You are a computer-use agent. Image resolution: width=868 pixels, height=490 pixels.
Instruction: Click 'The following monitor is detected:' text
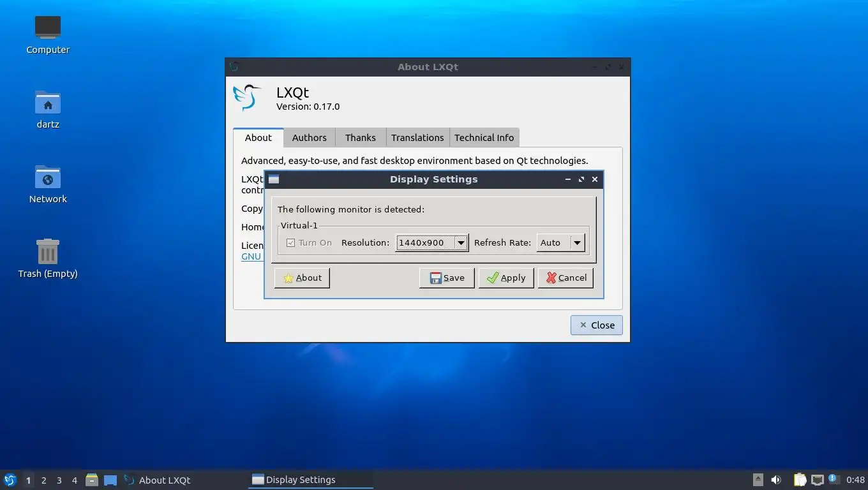click(351, 209)
